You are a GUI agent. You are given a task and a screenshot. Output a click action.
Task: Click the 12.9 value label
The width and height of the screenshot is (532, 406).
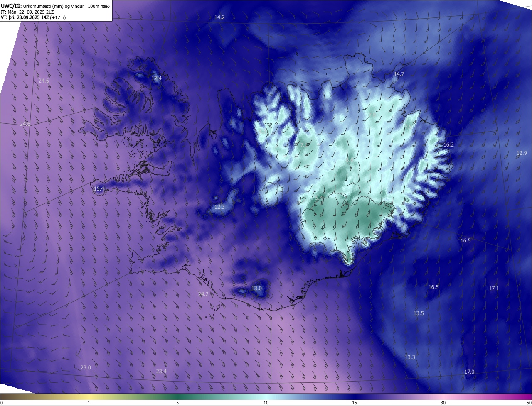coord(522,153)
